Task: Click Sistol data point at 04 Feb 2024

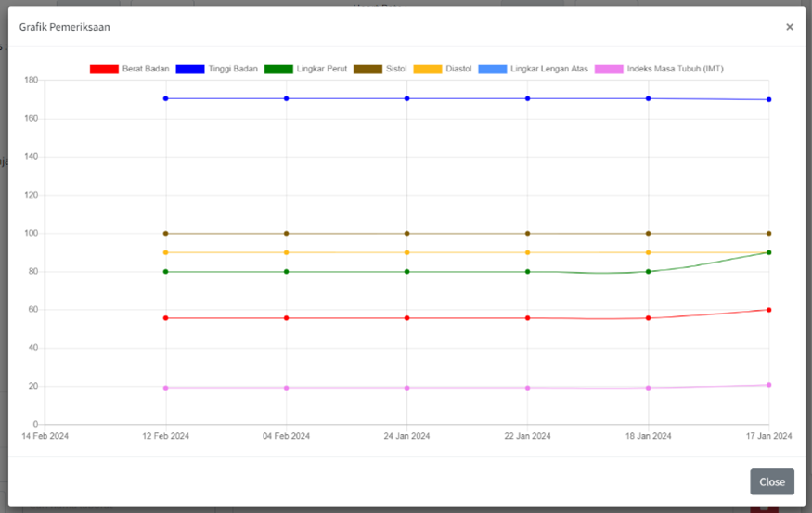Action: [x=286, y=234]
